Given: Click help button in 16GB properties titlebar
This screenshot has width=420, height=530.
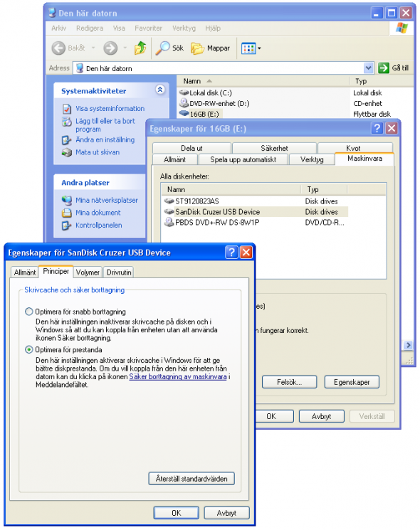Looking at the screenshot, I should [x=377, y=128].
